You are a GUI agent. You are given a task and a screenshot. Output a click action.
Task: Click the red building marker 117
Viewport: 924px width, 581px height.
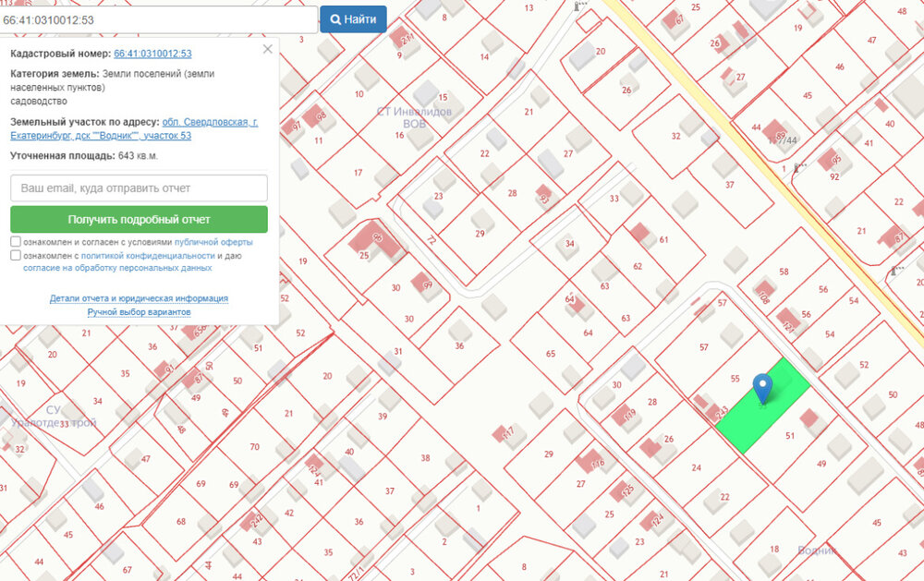[x=505, y=434]
